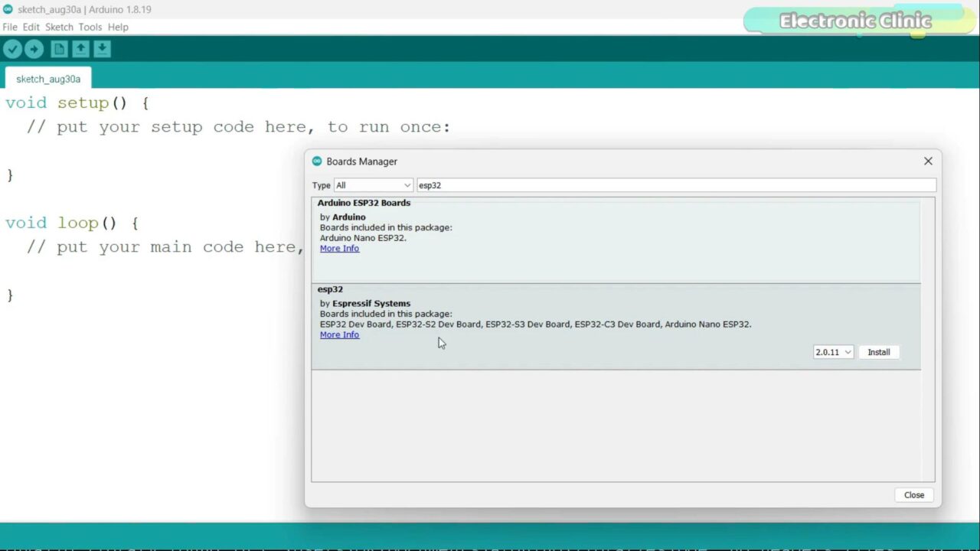The image size is (980, 551).
Task: Click the Open sketch up-arrow icon
Action: point(80,50)
